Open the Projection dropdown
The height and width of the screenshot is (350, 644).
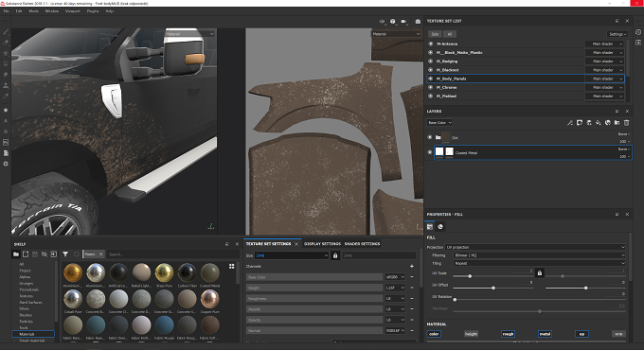(536, 247)
